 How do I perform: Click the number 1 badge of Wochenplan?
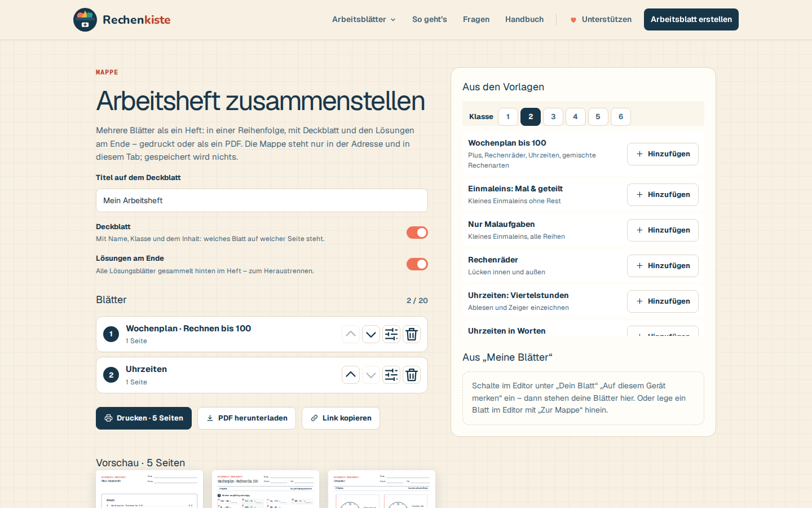pos(111,334)
